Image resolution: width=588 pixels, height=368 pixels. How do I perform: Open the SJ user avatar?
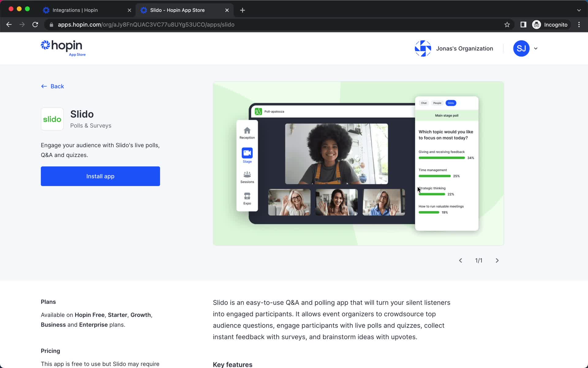click(521, 48)
